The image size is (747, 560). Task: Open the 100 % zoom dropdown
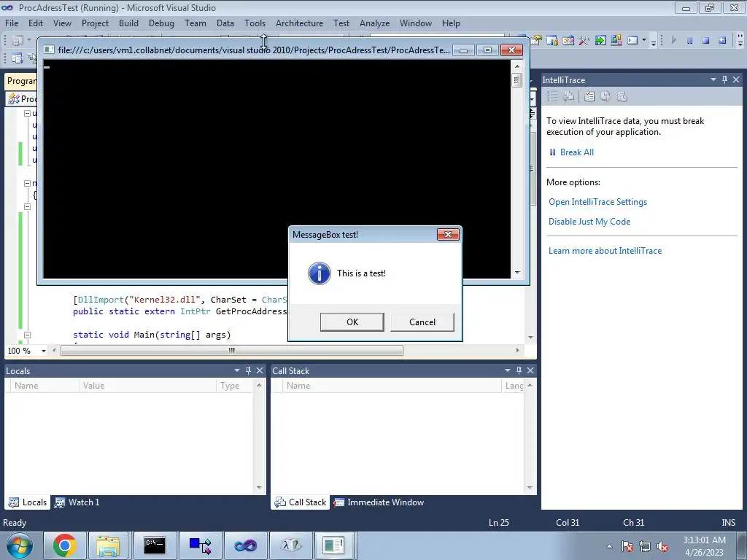(43, 351)
